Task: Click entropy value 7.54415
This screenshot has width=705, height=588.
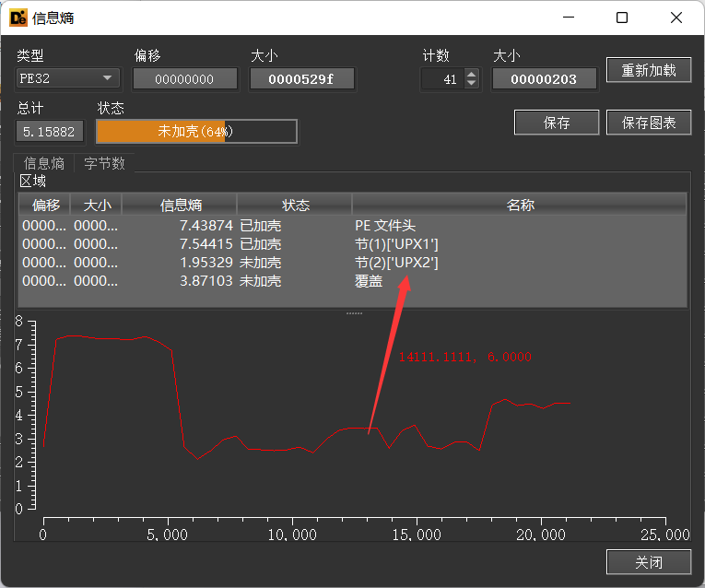Action: click(206, 243)
